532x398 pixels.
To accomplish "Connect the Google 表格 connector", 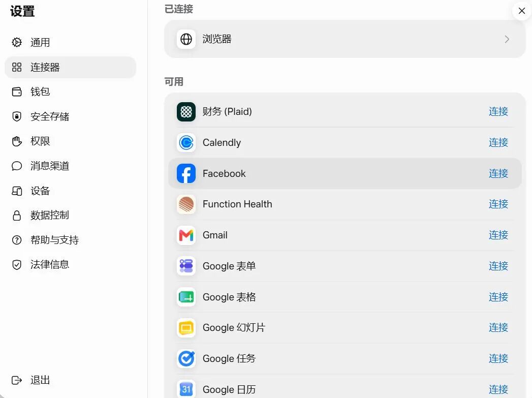I will point(498,297).
